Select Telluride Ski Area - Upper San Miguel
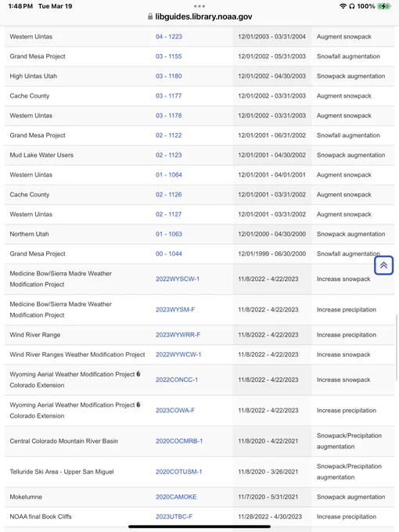 click(x=62, y=472)
